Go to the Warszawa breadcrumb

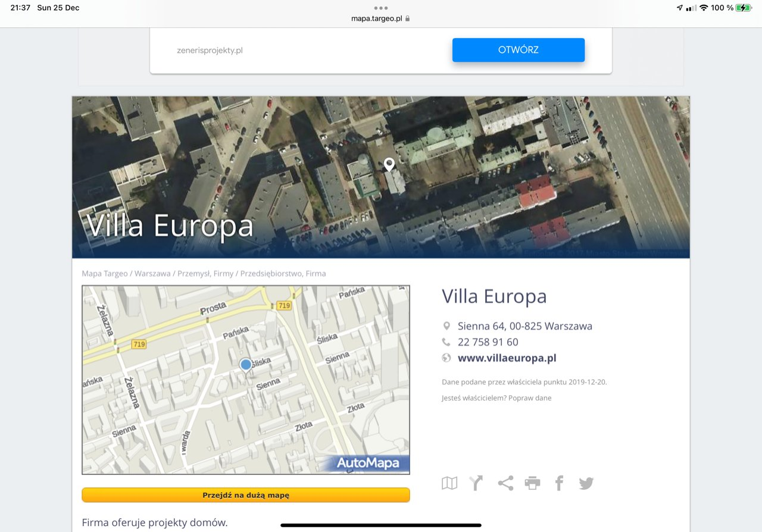[153, 274]
